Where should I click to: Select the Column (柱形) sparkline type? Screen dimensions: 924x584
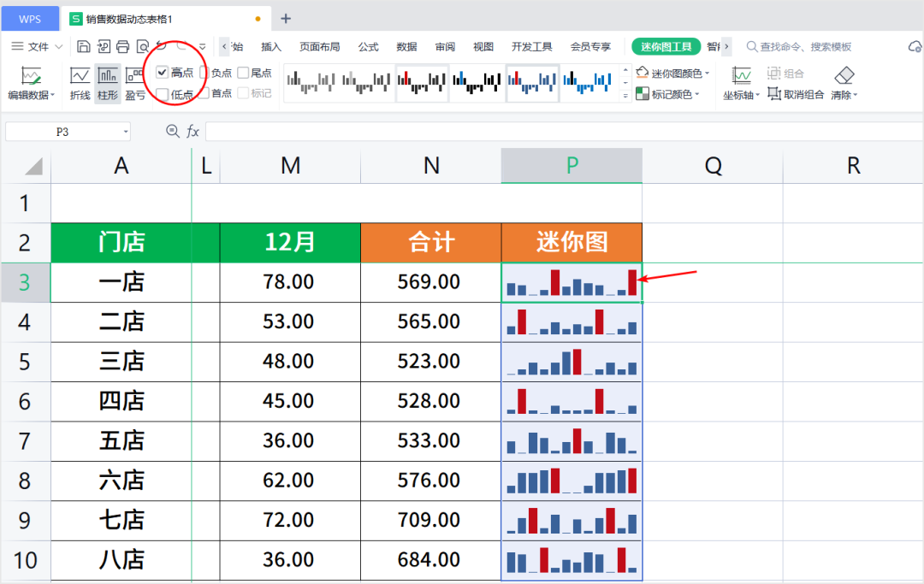point(108,84)
